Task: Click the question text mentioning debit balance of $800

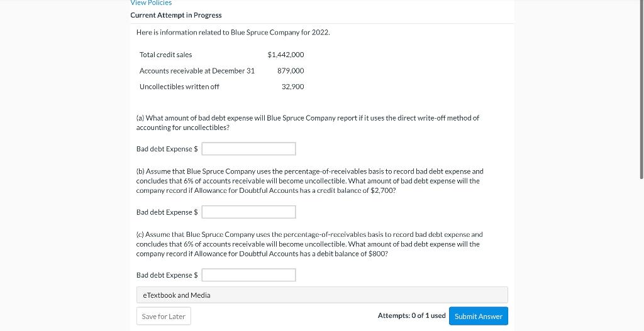Action: (x=309, y=244)
